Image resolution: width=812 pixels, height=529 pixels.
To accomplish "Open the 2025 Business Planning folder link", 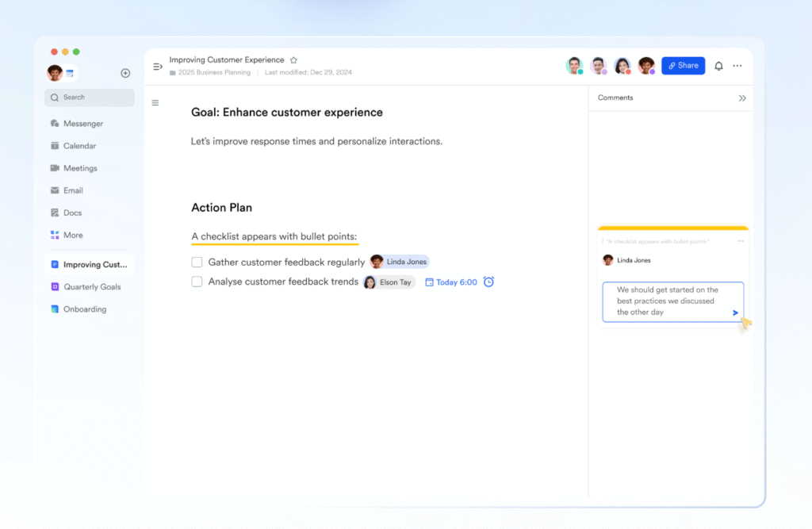I will tap(213, 72).
